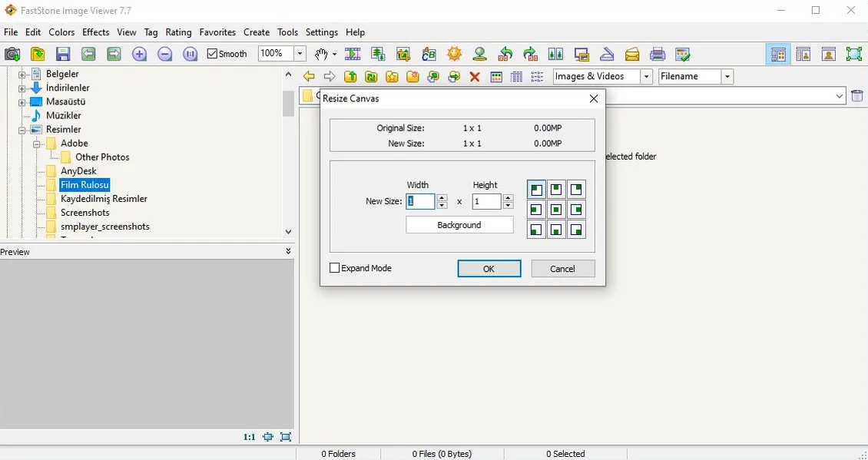
Task: Click the Zoom In magnifier icon
Action: 139,54
